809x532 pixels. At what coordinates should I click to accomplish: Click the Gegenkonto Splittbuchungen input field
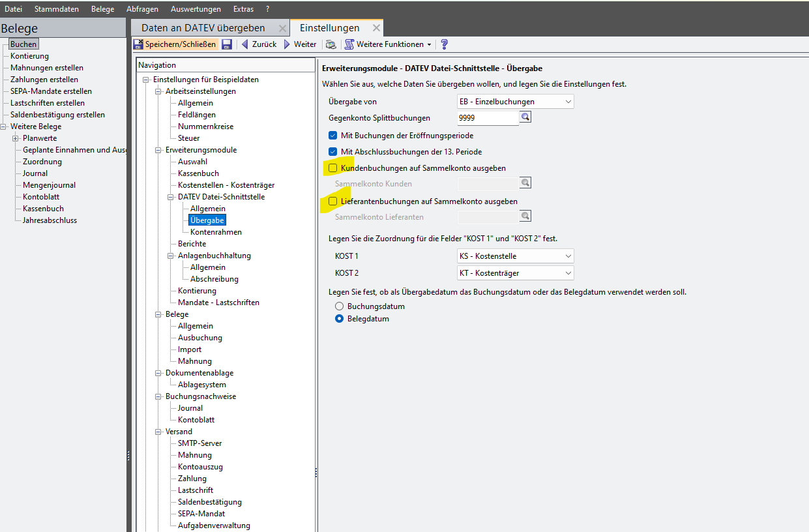(488, 118)
